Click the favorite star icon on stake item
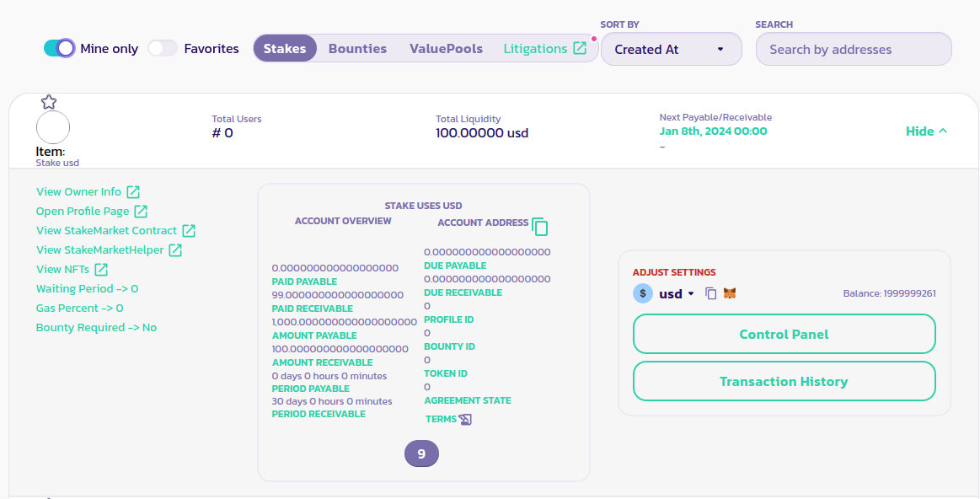 coord(49,102)
